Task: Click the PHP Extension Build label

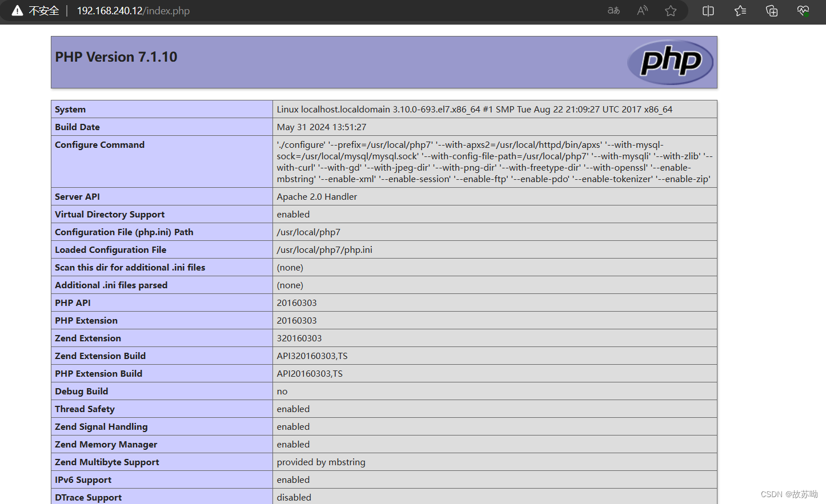Action: coord(98,374)
